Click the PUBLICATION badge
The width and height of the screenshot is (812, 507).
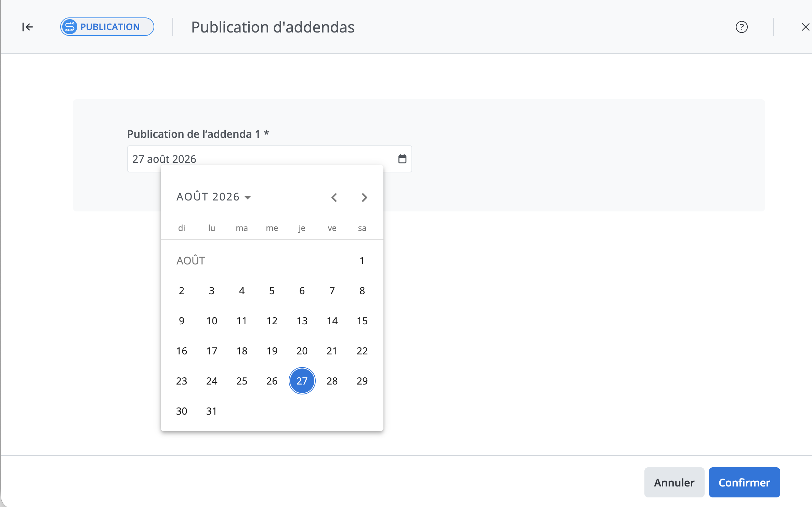[107, 27]
